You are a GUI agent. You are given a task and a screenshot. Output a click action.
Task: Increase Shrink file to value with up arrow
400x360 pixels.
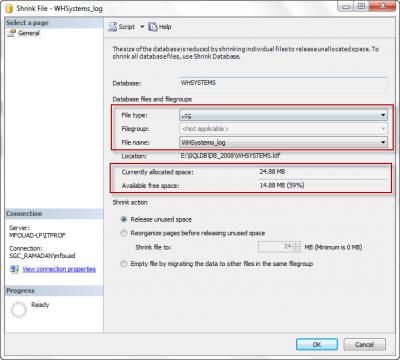click(x=297, y=244)
